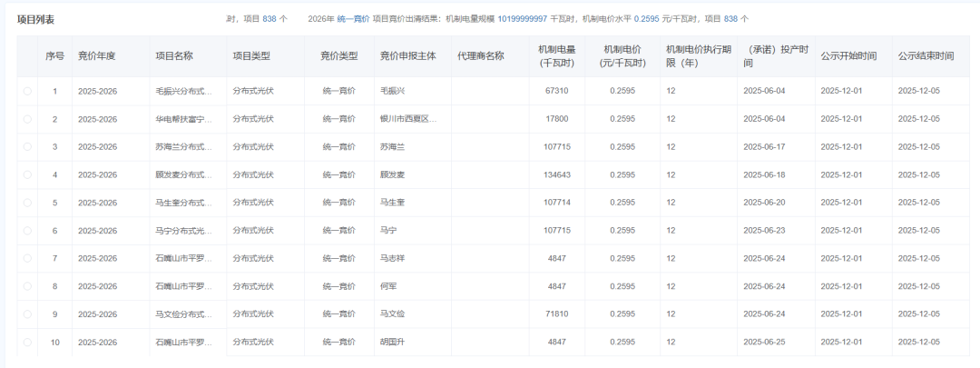980x368 pixels.
Task: Click the 统一竞价 link in summary banner
Action: click(353, 19)
